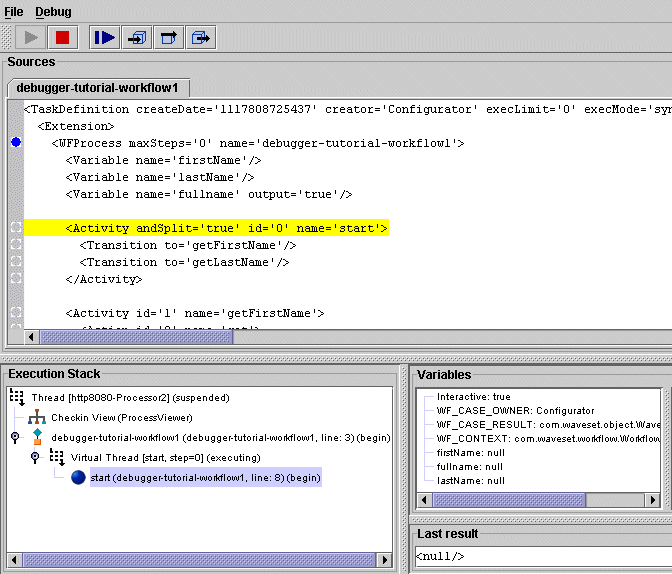Set breakpoint in gutter beside highlighted Activity start line

point(16,228)
